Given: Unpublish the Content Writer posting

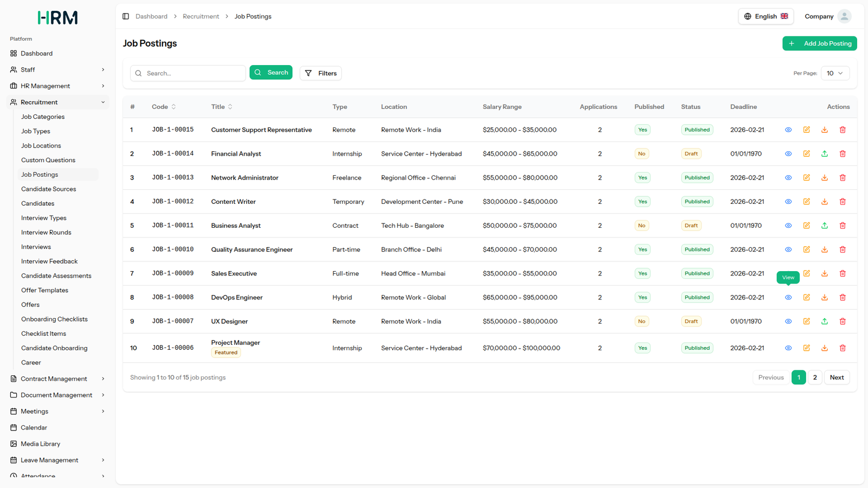Looking at the screenshot, I should 825,202.
